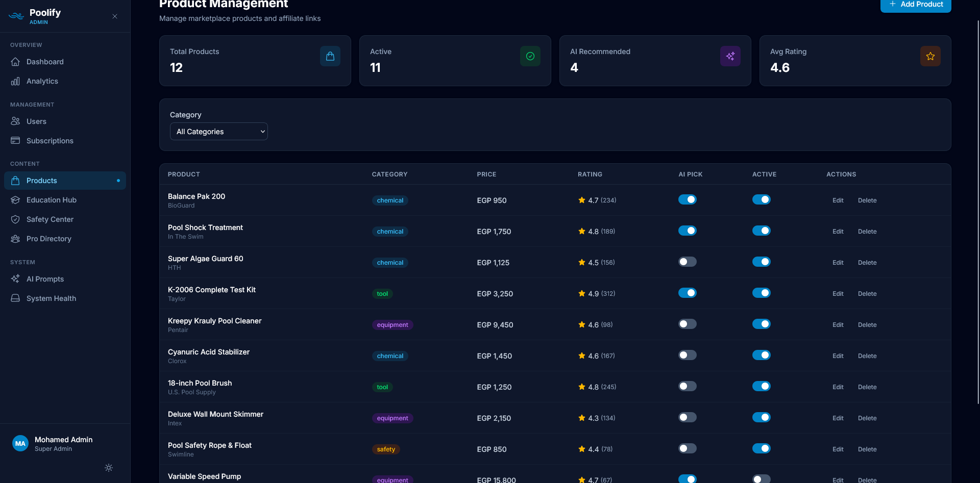Open Users management page
The image size is (980, 483).
(65, 121)
